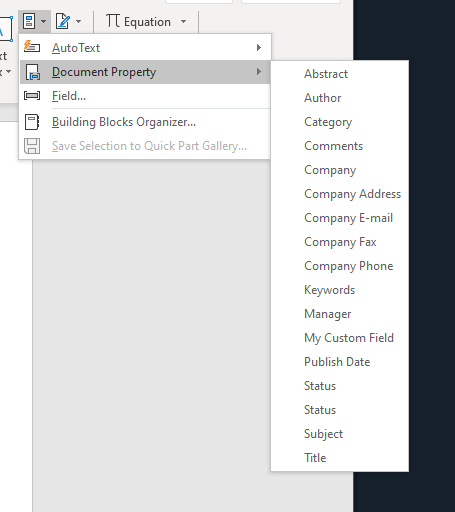Click Document Property submenu arrow
This screenshot has width=455, height=512.
259,72
